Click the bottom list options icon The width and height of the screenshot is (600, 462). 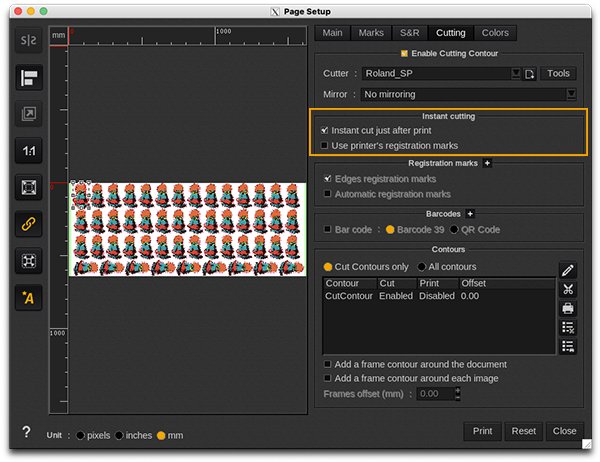[568, 346]
